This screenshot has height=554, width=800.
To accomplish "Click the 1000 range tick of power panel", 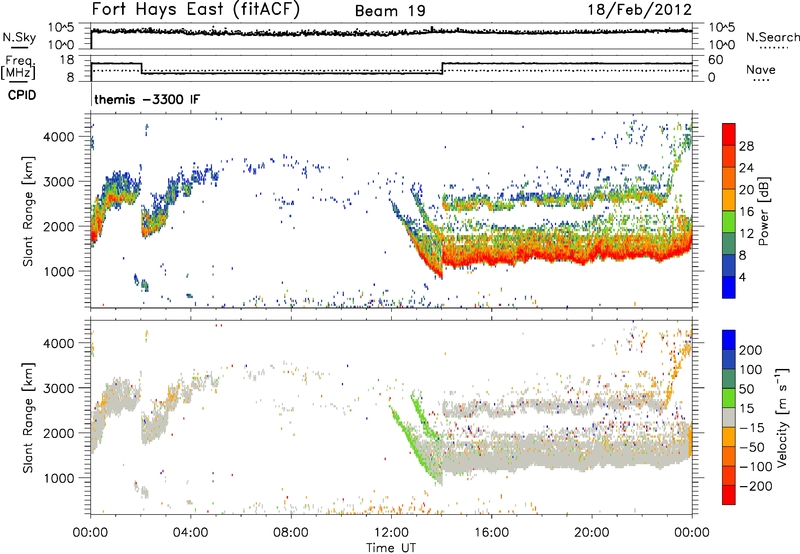I will tap(59, 271).
